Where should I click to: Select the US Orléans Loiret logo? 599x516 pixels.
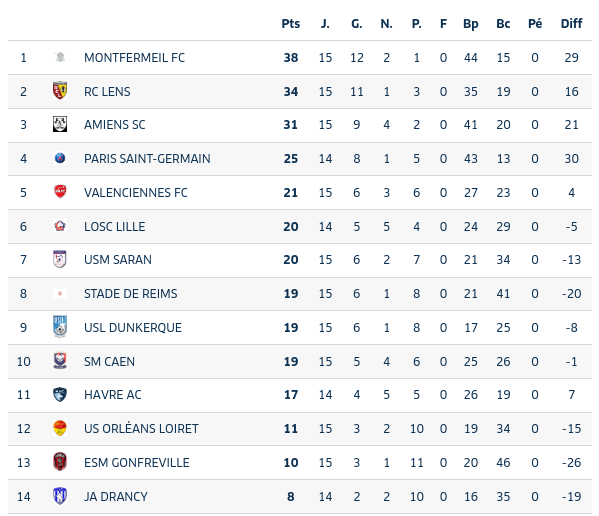60,428
